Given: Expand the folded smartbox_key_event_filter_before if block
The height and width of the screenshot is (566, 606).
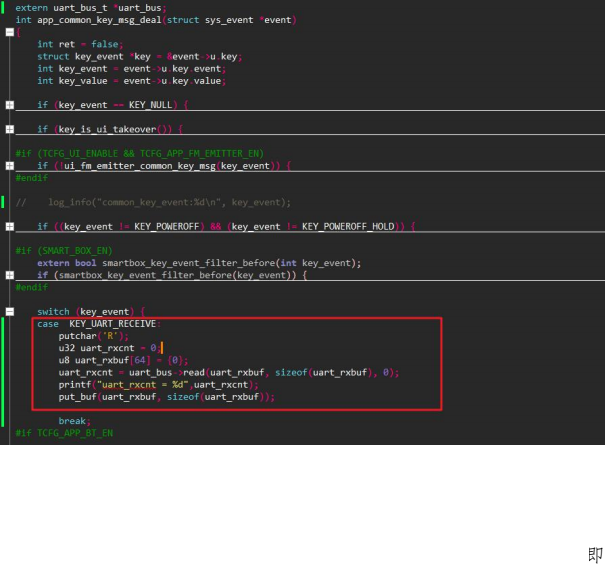Looking at the screenshot, I should coord(10,275).
